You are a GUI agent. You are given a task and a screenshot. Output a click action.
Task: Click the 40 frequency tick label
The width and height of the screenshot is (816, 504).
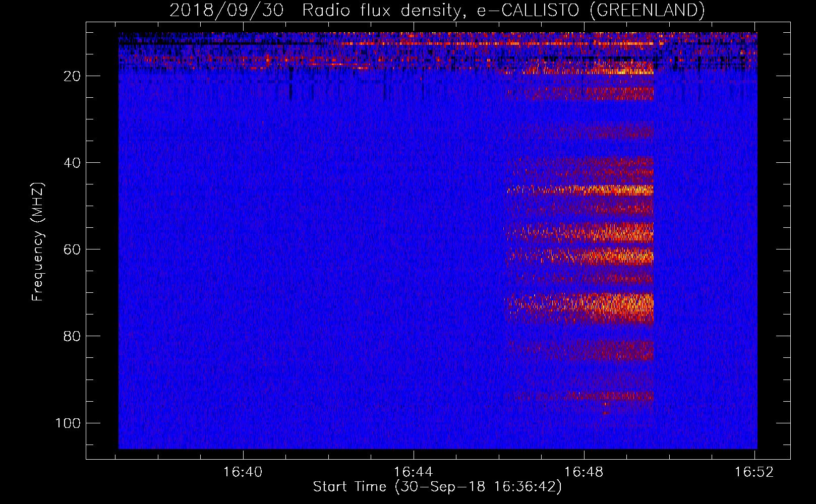tap(72, 163)
